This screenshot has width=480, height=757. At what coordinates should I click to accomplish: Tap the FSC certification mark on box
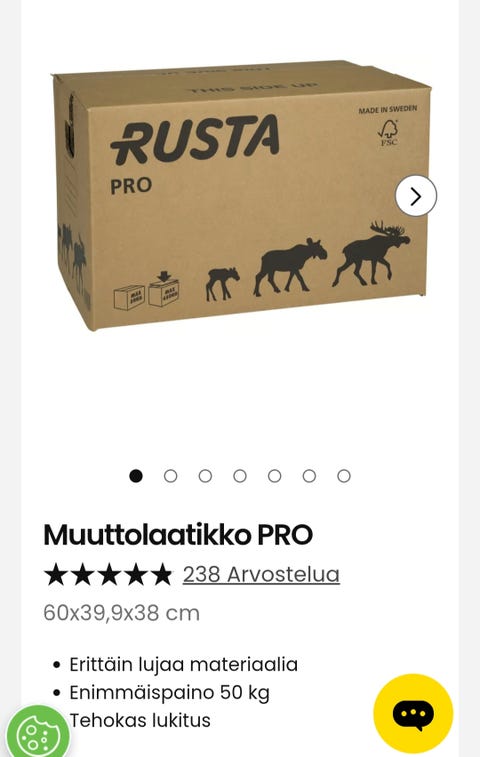click(388, 133)
